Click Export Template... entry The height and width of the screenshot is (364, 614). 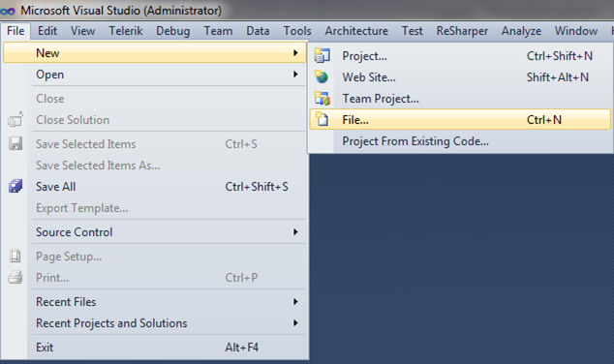tap(154, 208)
